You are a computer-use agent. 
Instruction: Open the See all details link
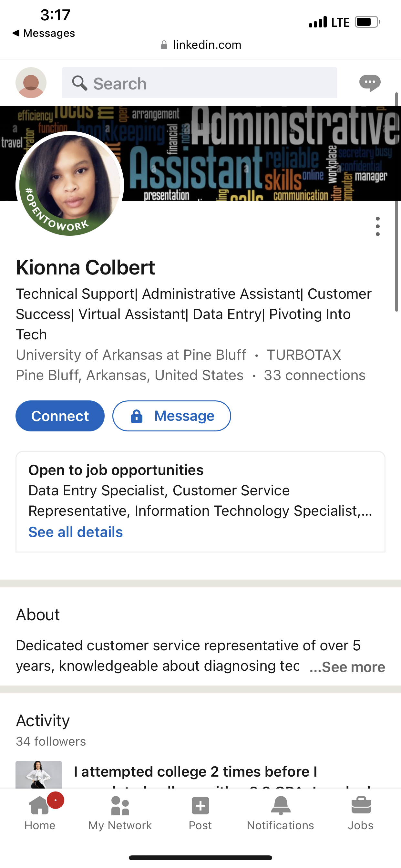click(x=76, y=532)
